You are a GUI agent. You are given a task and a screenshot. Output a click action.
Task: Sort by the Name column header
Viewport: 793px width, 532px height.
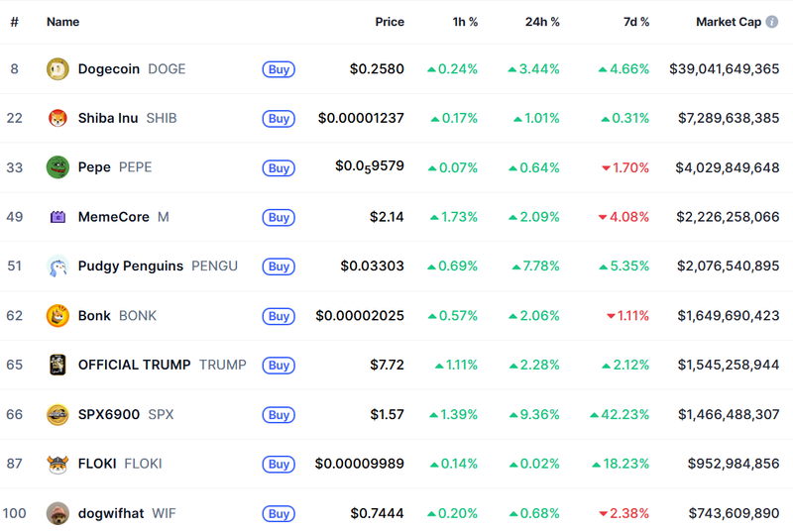[62, 22]
